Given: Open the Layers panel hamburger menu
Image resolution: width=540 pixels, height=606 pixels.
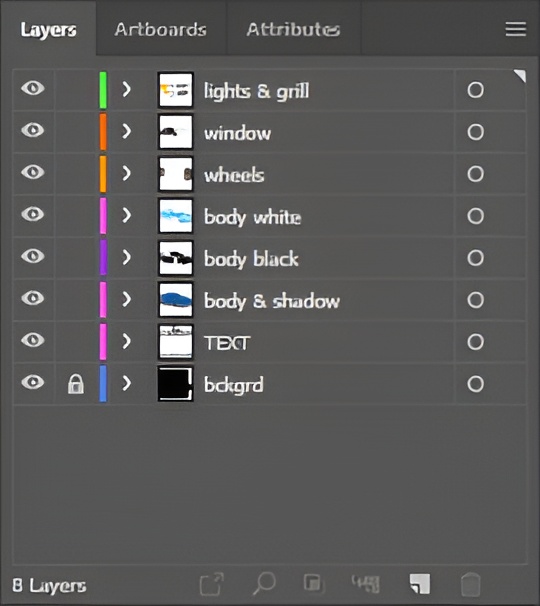Looking at the screenshot, I should (x=515, y=29).
